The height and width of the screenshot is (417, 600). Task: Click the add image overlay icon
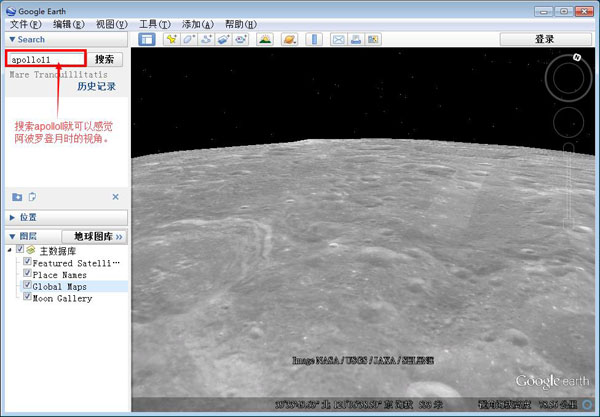(224, 39)
